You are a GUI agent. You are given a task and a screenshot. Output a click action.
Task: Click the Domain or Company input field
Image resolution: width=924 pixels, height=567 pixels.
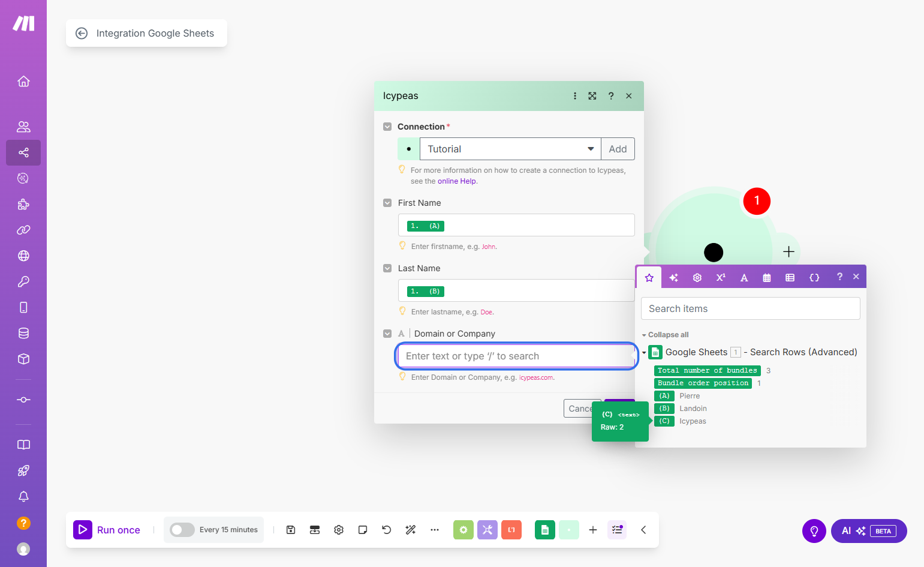coord(516,356)
